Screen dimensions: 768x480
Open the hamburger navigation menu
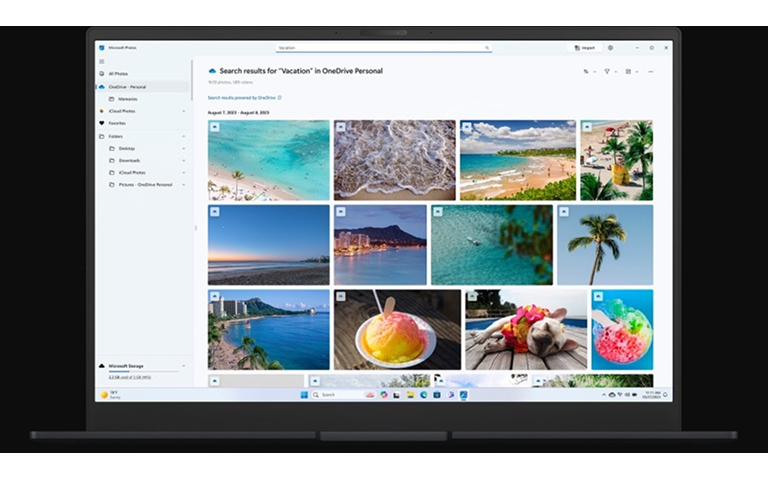(x=102, y=62)
